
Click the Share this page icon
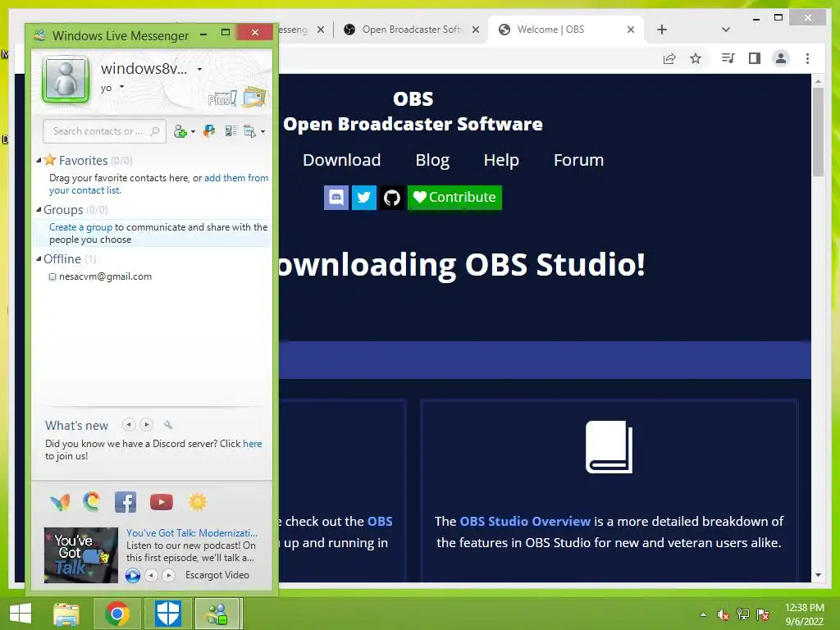pyautogui.click(x=669, y=58)
